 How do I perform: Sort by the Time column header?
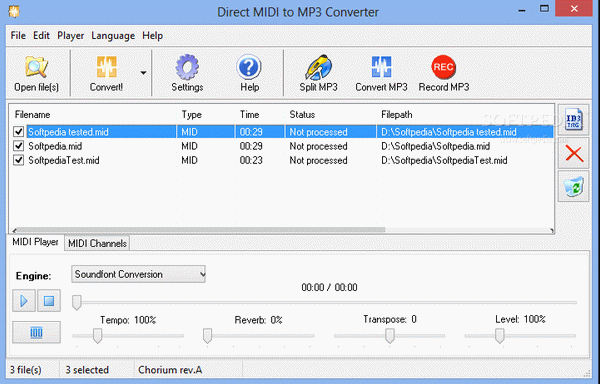pyautogui.click(x=249, y=115)
